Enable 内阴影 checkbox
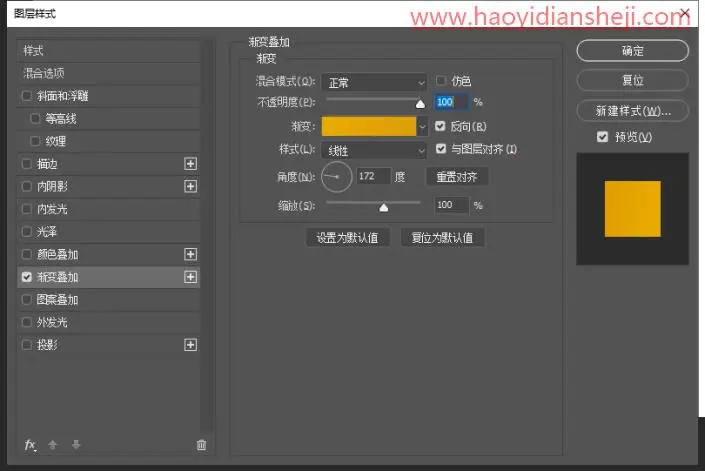Screen dimensions: 705x471 (x=27, y=186)
